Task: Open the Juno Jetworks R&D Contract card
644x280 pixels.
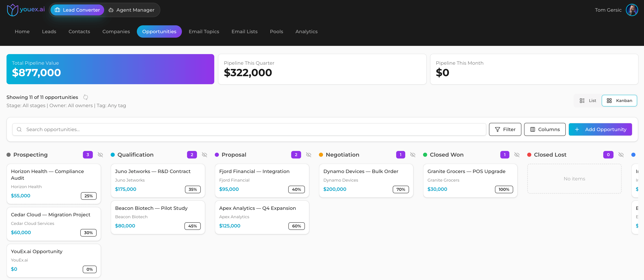Action: pyautogui.click(x=158, y=181)
